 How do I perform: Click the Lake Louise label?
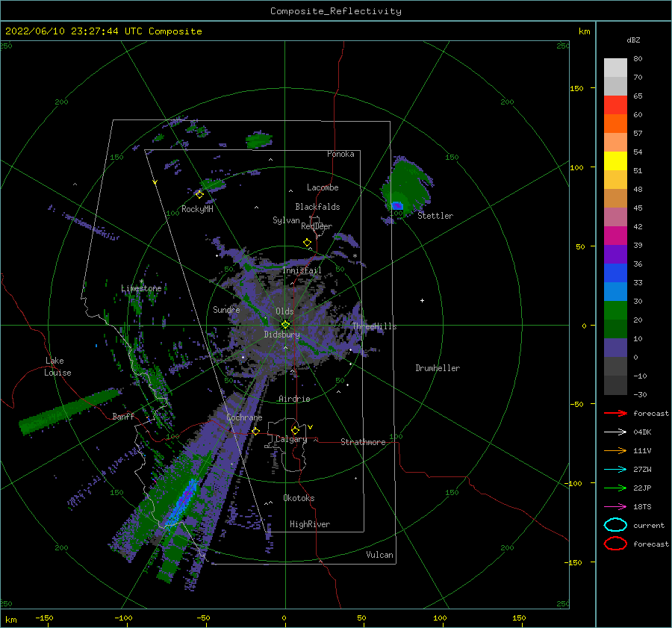click(57, 367)
